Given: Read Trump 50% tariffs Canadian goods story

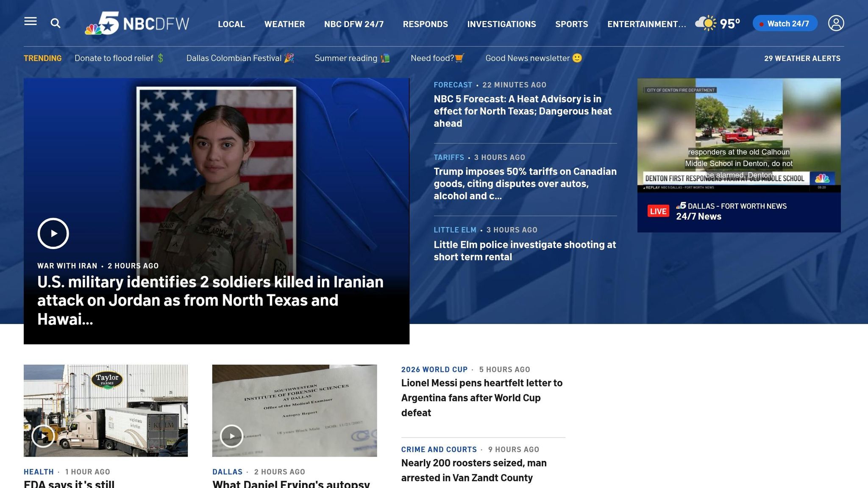Looking at the screenshot, I should [x=525, y=183].
